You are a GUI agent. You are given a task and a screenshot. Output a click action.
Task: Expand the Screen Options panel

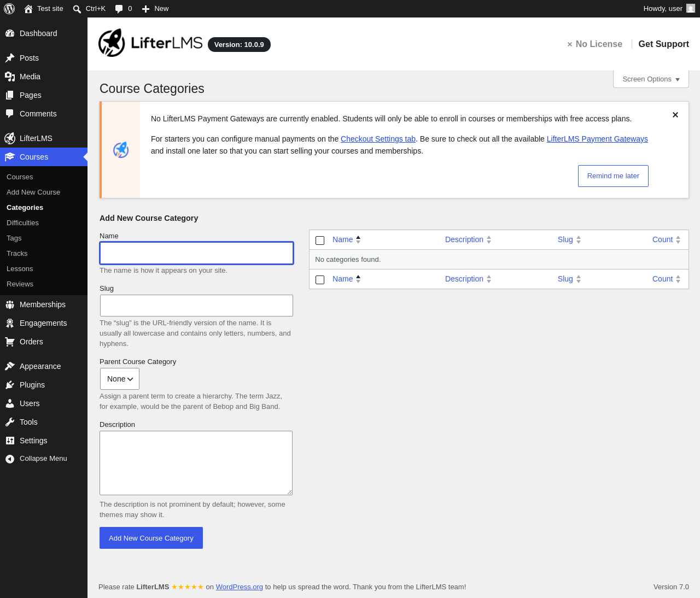[x=651, y=79]
